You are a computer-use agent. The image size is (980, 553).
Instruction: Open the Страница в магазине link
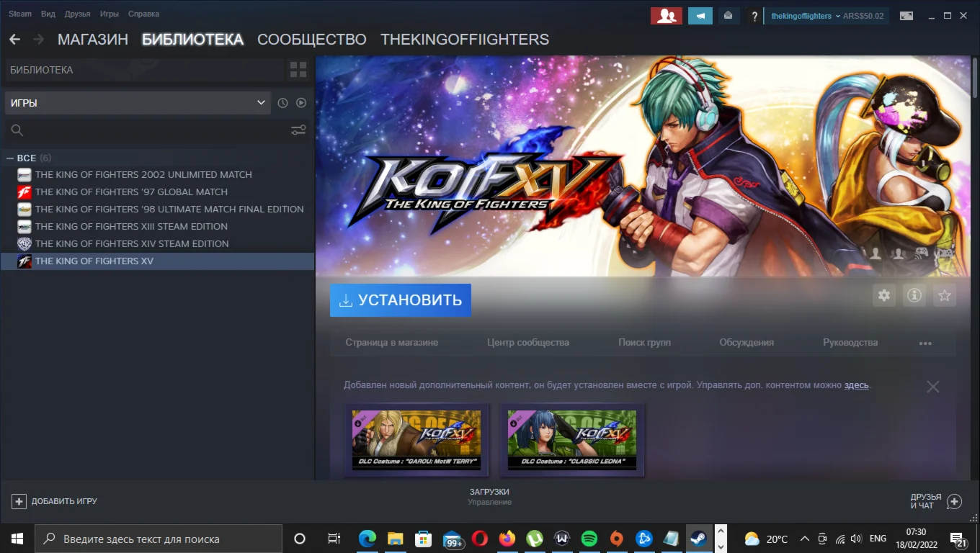click(392, 343)
